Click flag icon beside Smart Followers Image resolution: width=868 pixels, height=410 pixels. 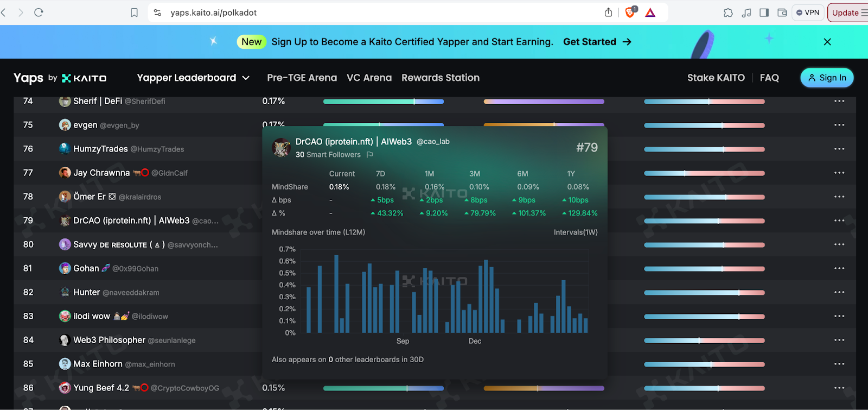coord(369,155)
